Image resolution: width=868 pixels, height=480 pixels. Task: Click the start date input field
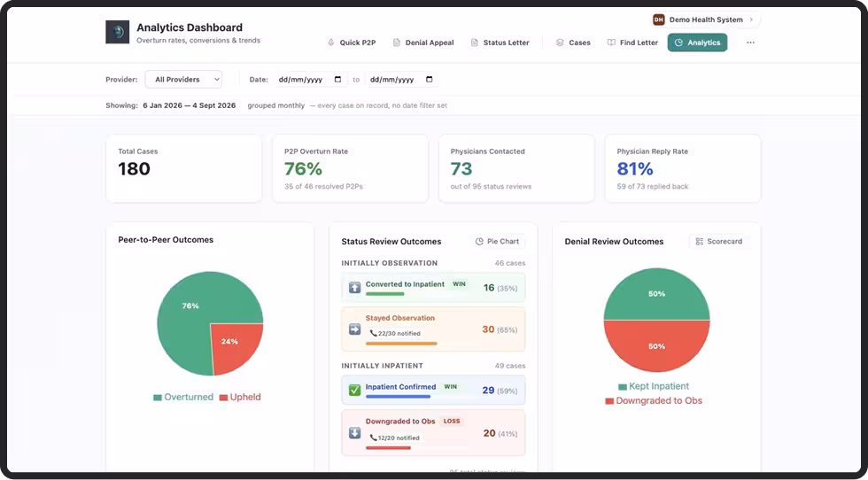pos(312,80)
